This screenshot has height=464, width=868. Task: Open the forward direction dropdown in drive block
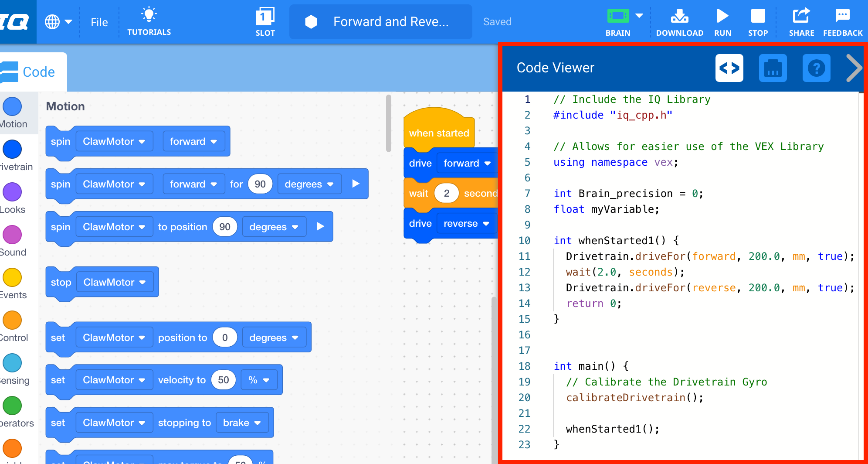(466, 163)
